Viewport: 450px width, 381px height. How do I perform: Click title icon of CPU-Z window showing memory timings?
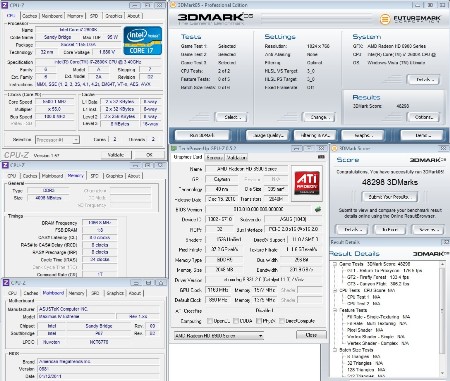(x=5, y=165)
